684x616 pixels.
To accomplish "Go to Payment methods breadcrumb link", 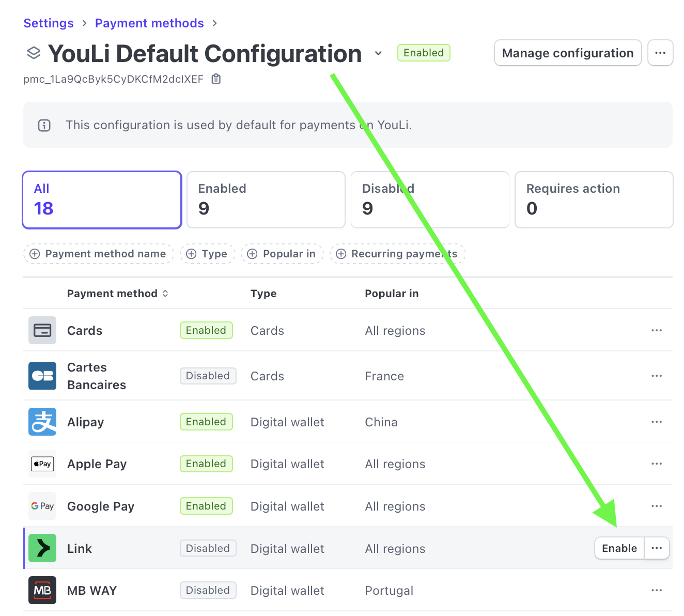I will 149,23.
